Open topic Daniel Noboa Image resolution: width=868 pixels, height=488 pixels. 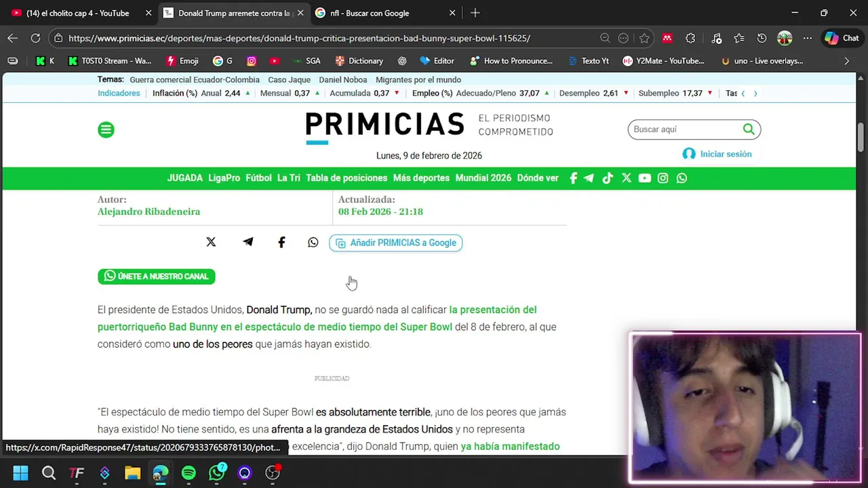tap(343, 80)
